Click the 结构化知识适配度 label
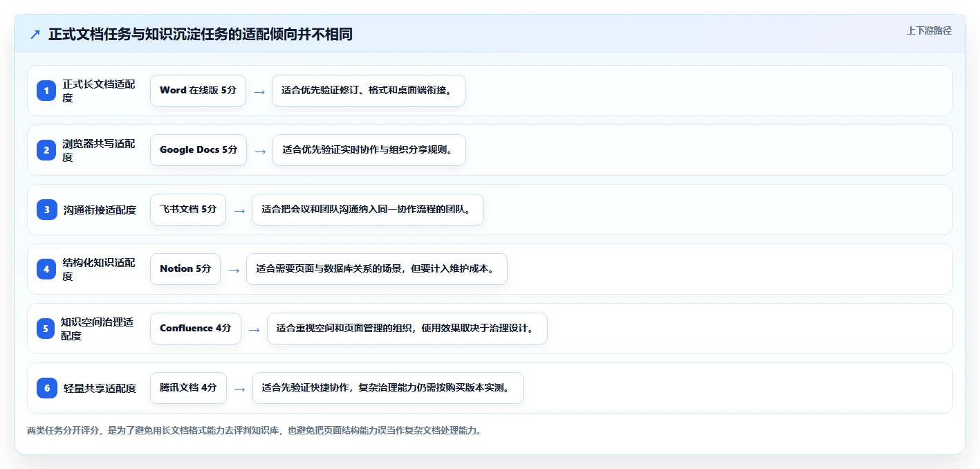The height and width of the screenshot is (469, 980). click(99, 269)
